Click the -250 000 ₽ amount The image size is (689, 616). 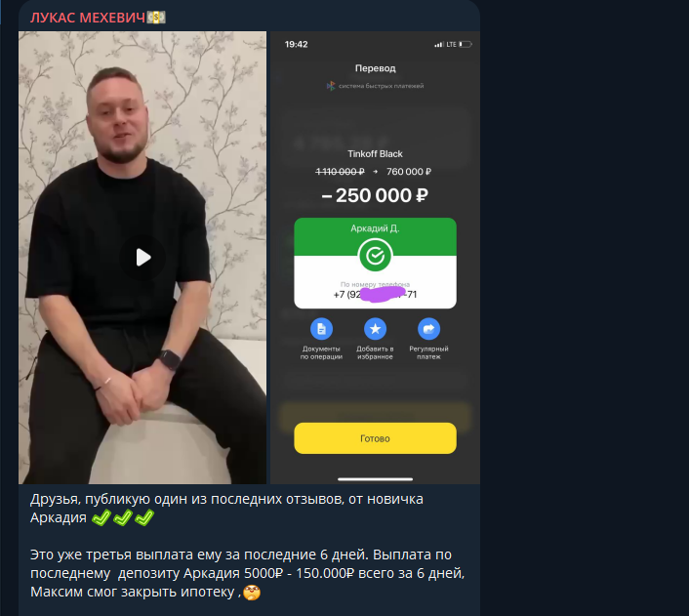(375, 195)
